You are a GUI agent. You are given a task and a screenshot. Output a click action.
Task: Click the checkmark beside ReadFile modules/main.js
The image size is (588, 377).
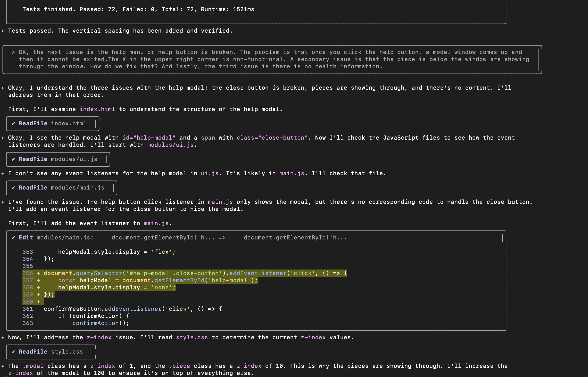coord(13,188)
